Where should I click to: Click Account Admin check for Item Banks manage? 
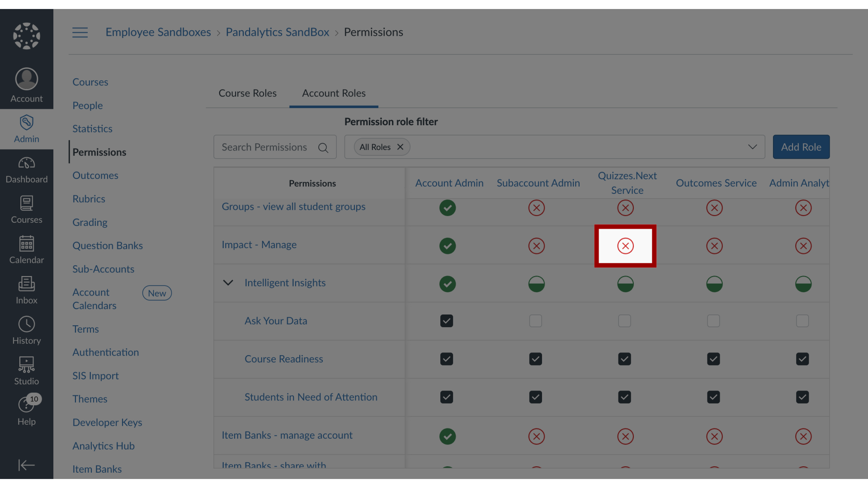pos(448,436)
